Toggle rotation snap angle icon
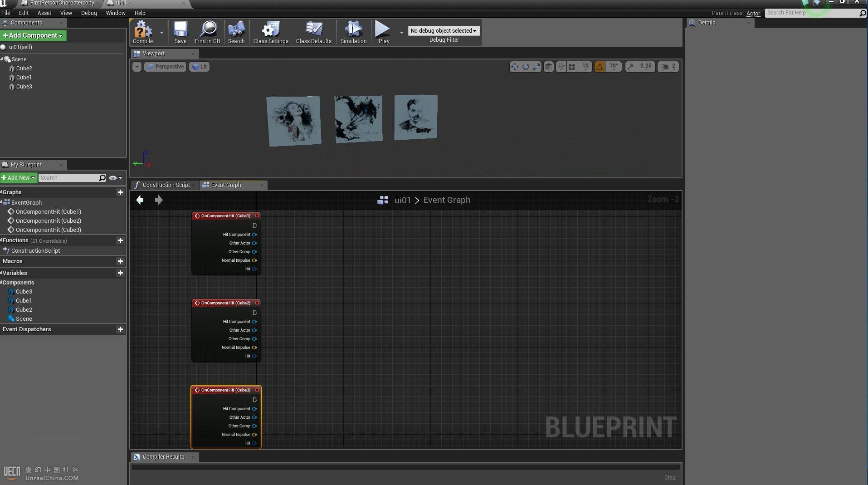Viewport: 868px width, 485px height. click(600, 67)
